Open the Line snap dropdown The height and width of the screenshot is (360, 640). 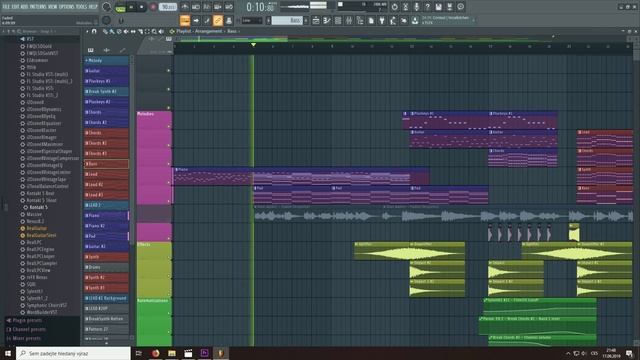pyautogui.click(x=251, y=20)
